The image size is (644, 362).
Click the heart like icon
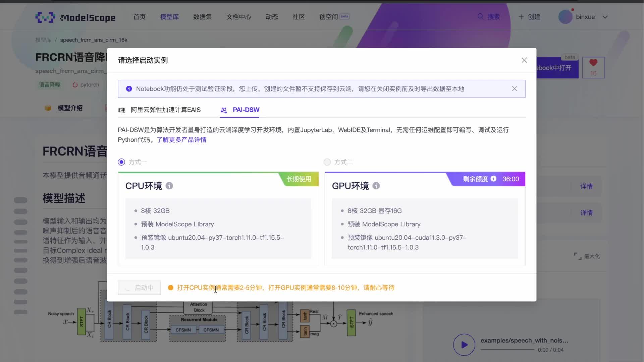[x=593, y=63]
